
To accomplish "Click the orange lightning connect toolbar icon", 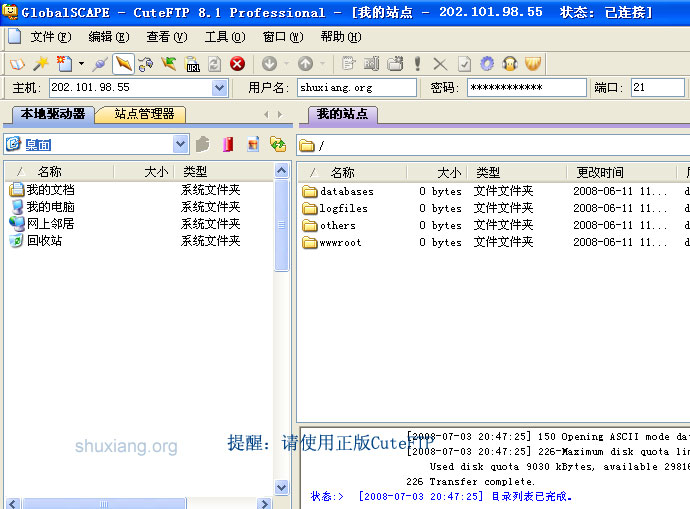I will (x=123, y=64).
